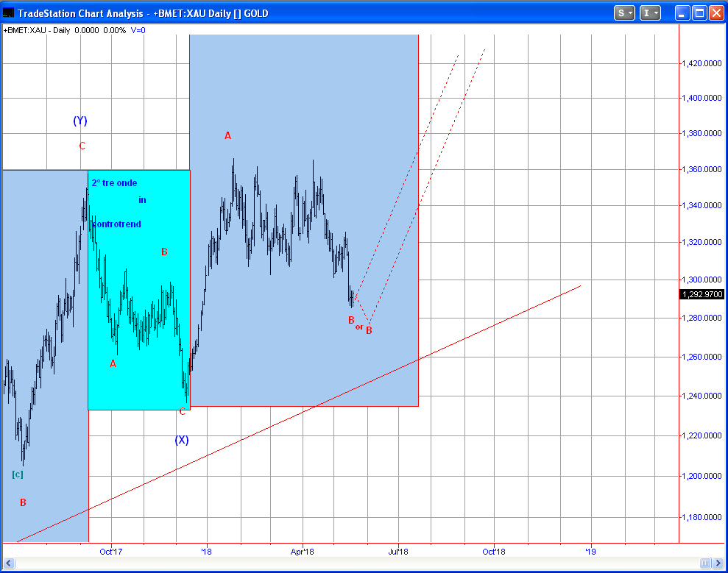Viewport: 728px width, 573px height.
Task: Select red A label in cyan rectangle
Action: tap(113, 364)
